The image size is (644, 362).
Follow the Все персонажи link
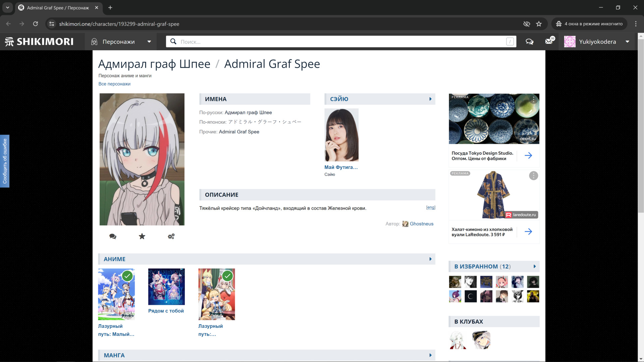(114, 84)
